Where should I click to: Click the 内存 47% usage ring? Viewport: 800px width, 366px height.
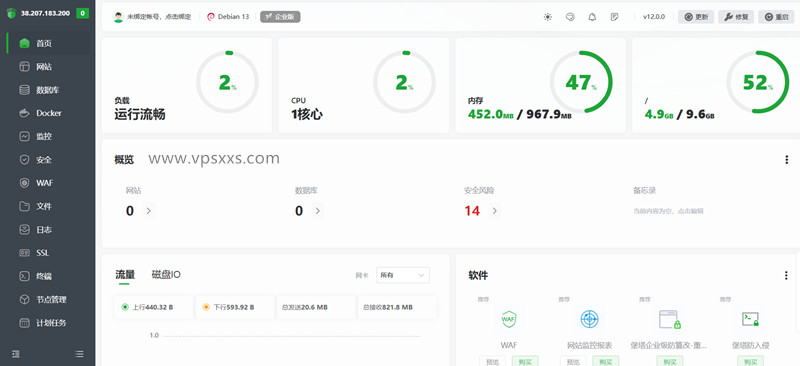[x=581, y=82]
